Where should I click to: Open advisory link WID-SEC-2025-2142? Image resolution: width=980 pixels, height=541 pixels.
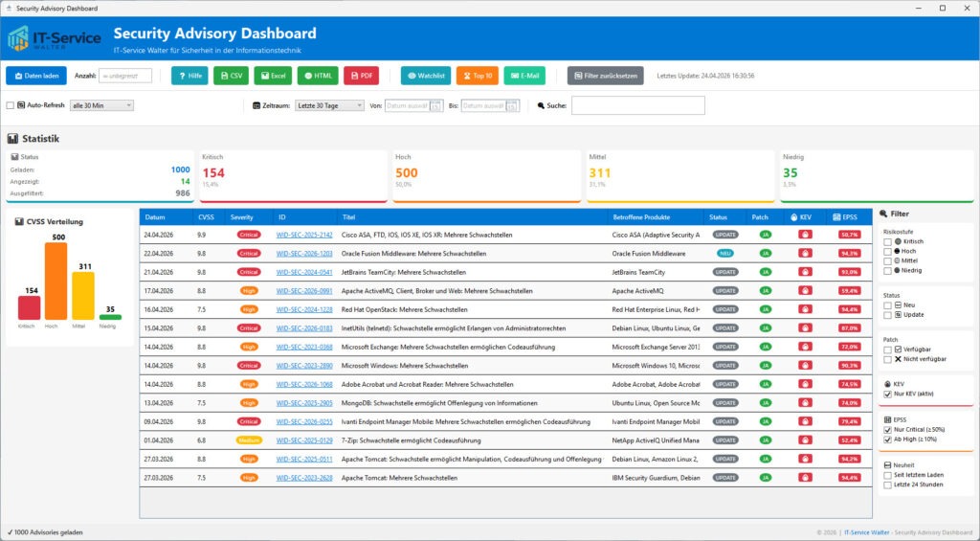(304, 236)
